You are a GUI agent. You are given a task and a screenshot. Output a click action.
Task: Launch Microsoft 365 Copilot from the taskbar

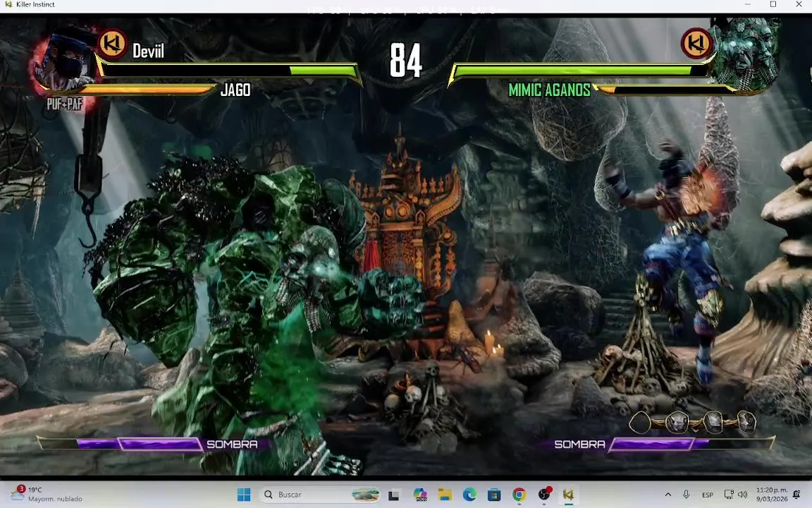pyautogui.click(x=420, y=495)
